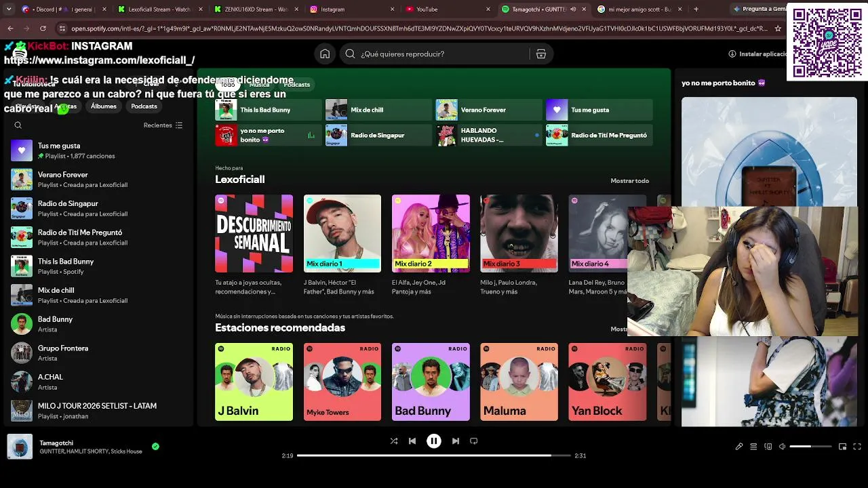Open the 'yo no me porto bonito' quick tile
Image resolution: width=868 pixels, height=488 pixels.
[269, 135]
